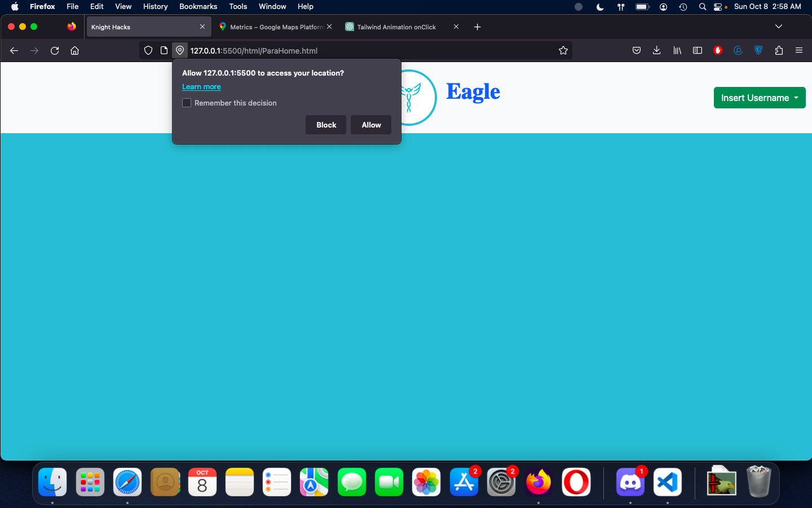Launch Discord from the Dock
812x508 pixels.
(x=630, y=483)
